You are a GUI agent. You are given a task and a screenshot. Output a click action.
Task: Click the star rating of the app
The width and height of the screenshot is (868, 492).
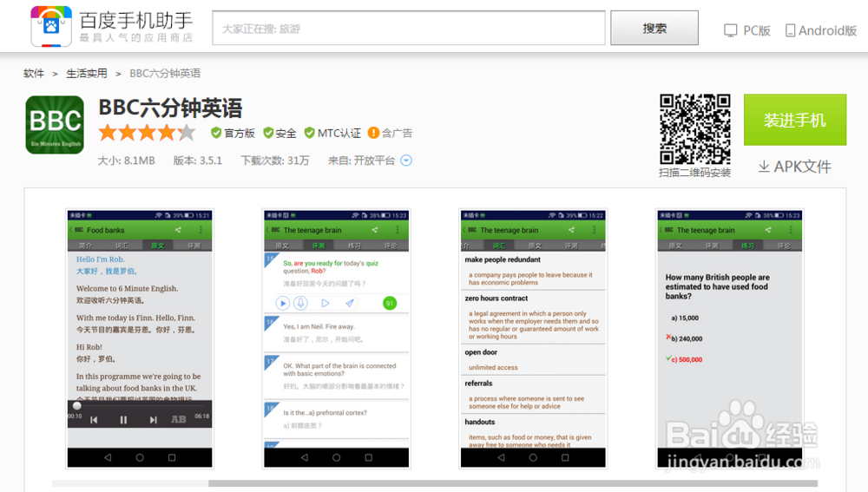coord(148,133)
